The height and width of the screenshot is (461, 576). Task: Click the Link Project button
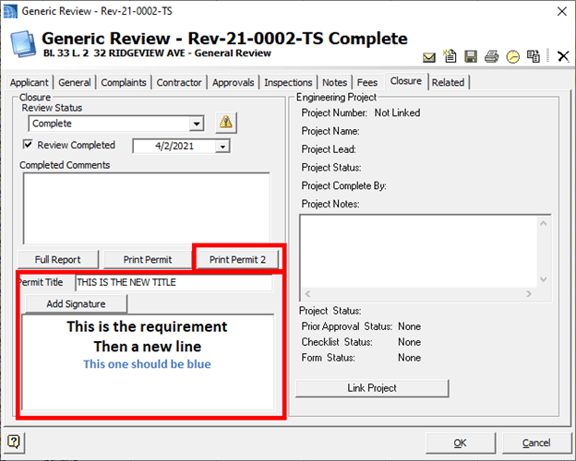(x=372, y=388)
